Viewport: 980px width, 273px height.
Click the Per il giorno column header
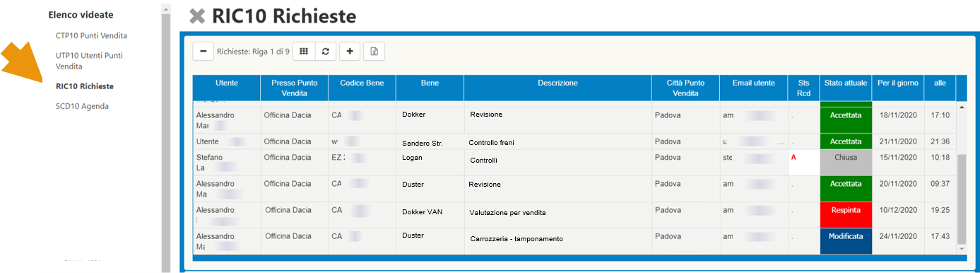click(x=898, y=88)
